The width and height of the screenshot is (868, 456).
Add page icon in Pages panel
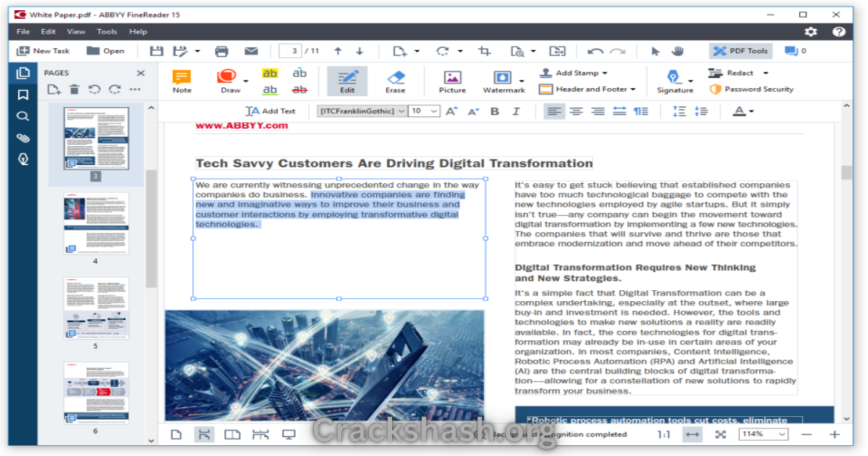point(54,89)
